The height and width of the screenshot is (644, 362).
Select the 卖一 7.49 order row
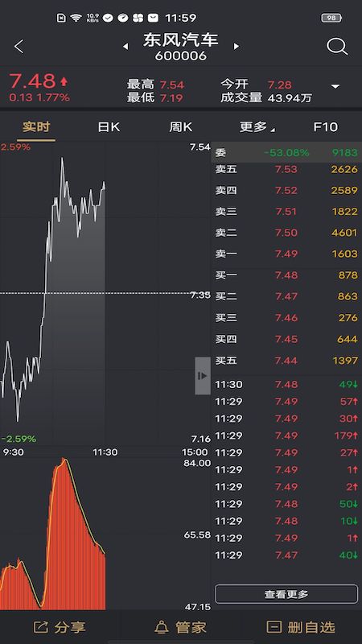click(286, 254)
